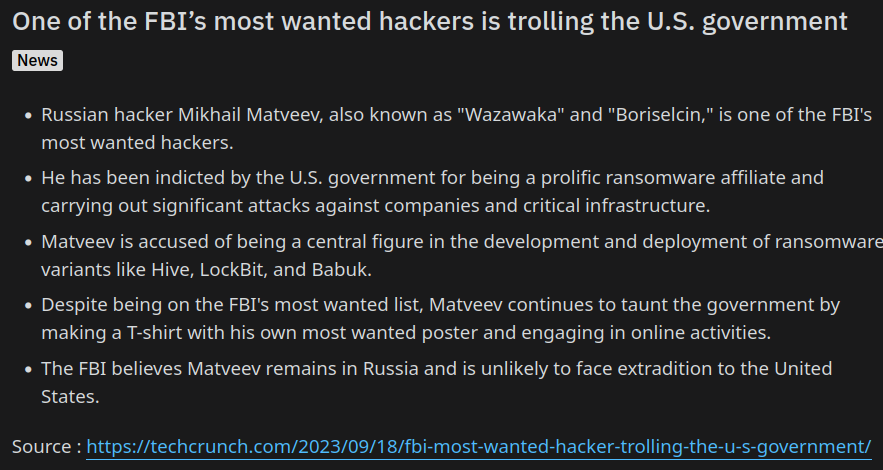Screen dimensions: 883x470
Task: Click the article headline about FBI's most wanted hackers
Action: pyautogui.click(x=430, y=22)
